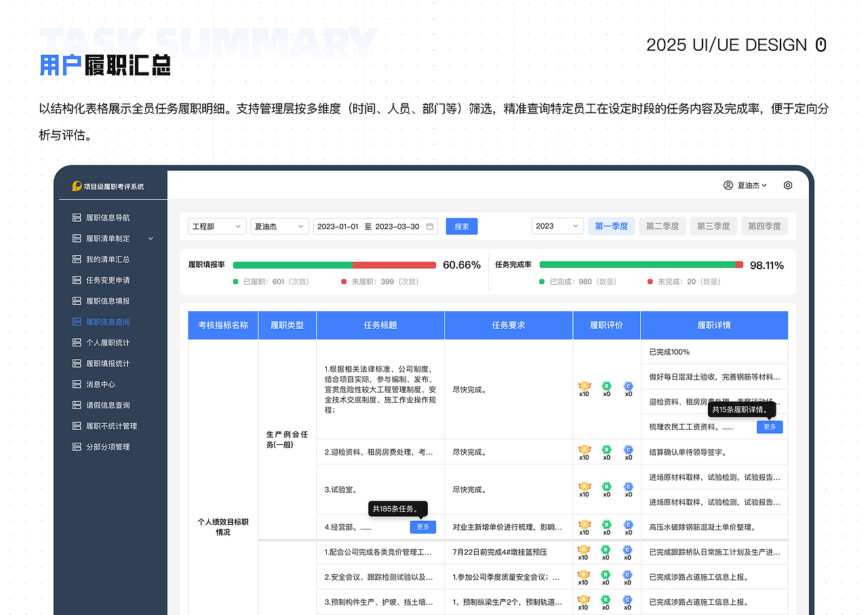Click the 3.试验室 task title cell

pyautogui.click(x=380, y=490)
